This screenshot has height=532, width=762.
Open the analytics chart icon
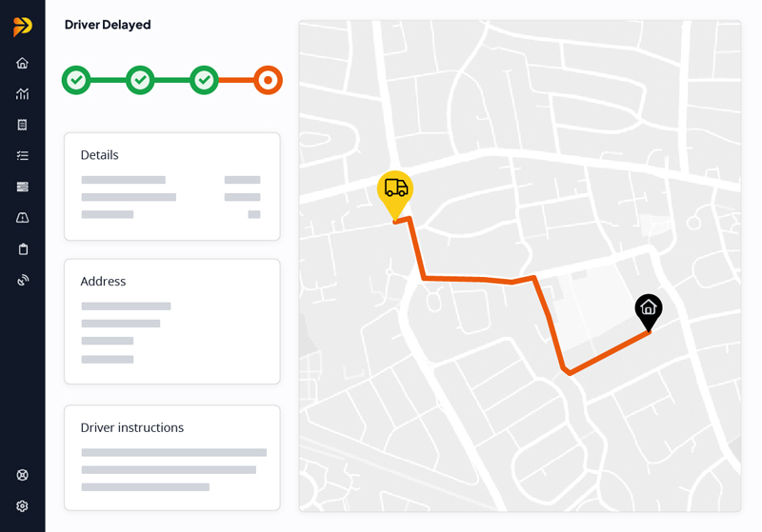point(23,93)
